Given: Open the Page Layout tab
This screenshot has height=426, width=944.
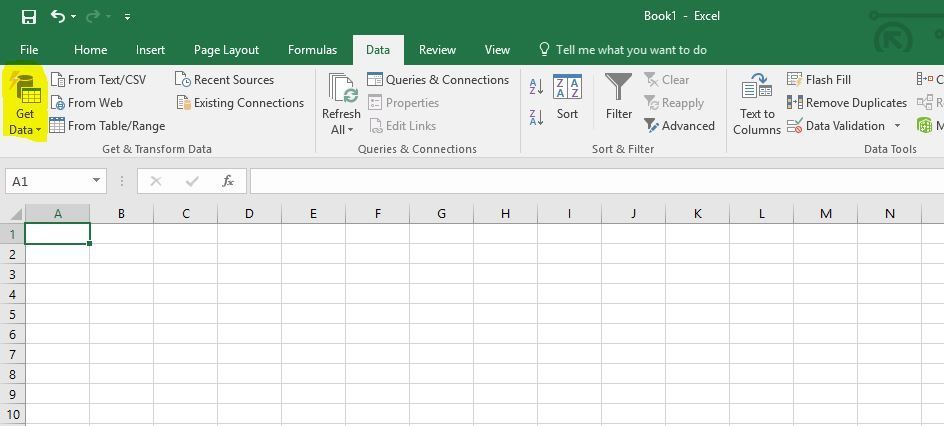Looking at the screenshot, I should click(226, 50).
